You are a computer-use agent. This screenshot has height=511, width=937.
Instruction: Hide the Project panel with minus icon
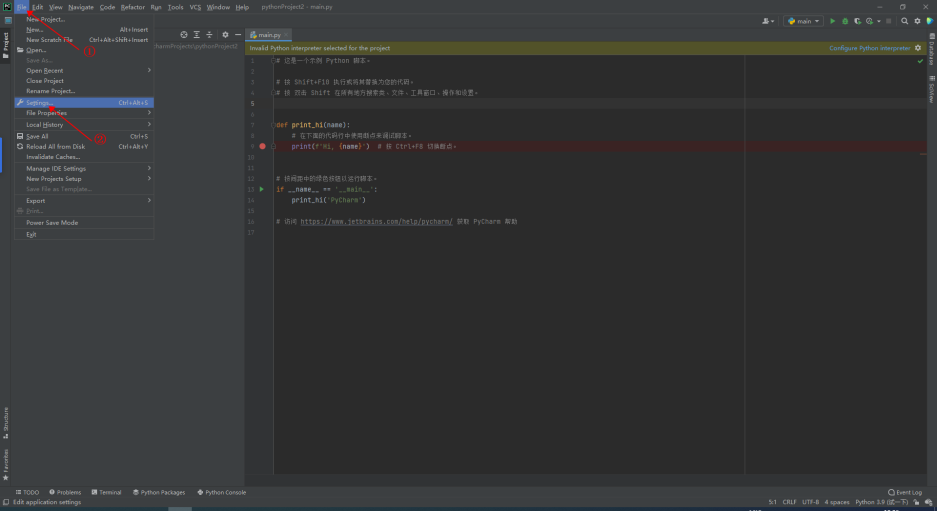pos(238,35)
